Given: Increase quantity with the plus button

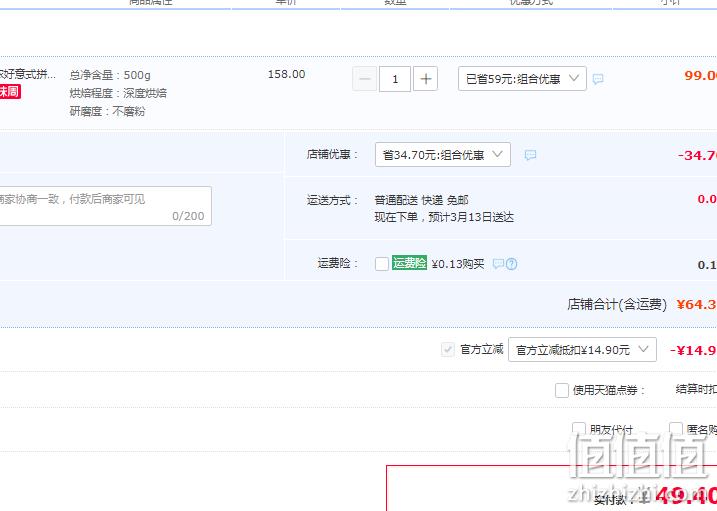Looking at the screenshot, I should coord(425,79).
